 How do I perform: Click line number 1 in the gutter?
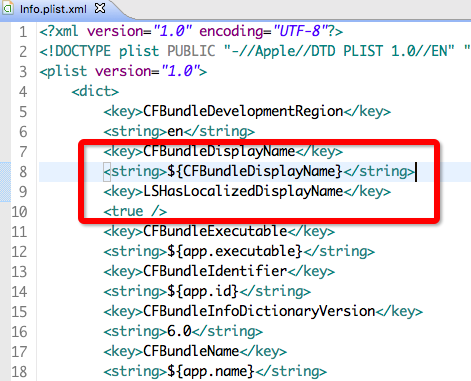(x=23, y=32)
